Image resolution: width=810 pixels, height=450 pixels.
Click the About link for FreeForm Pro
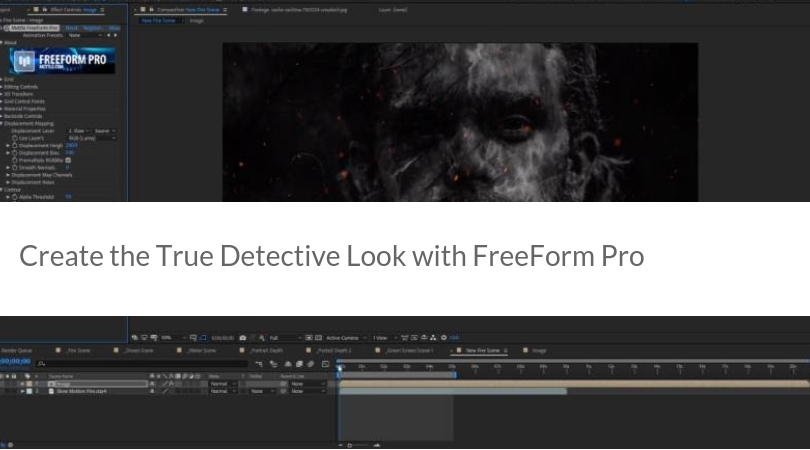pos(114,28)
